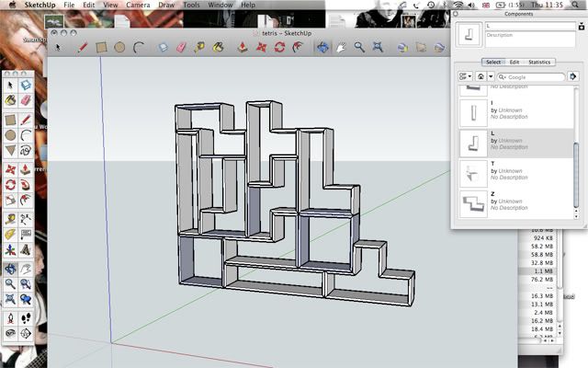Choose the Text label tool in palette

(x=26, y=235)
